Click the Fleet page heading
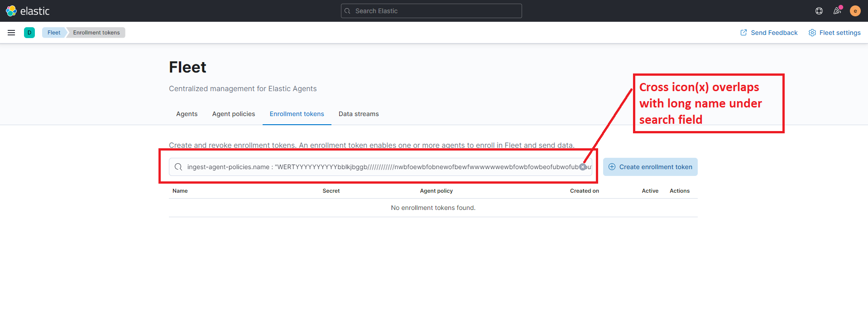 [x=187, y=67]
